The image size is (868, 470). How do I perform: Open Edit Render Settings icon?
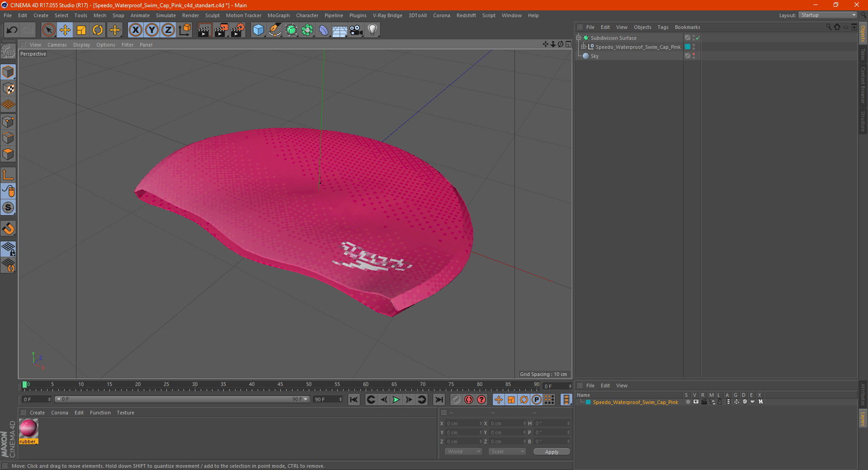[237, 30]
